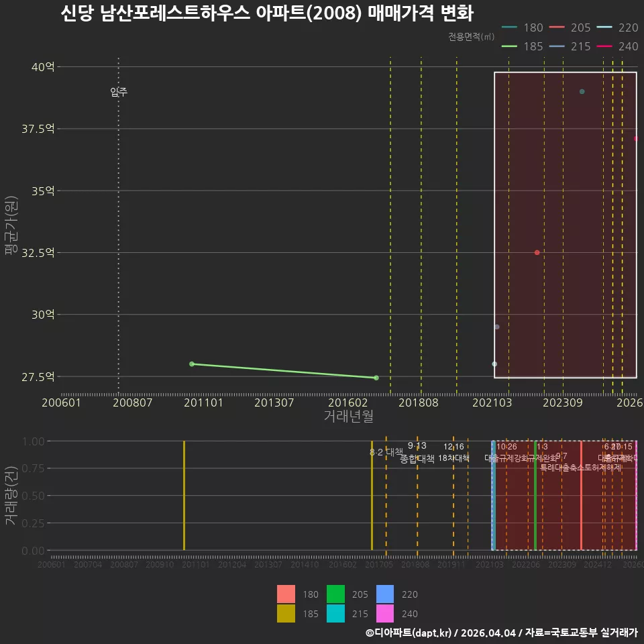Click the 1.00 volume axis label
Image resolution: width=644 pixels, height=644 pixels.
pos(34,441)
